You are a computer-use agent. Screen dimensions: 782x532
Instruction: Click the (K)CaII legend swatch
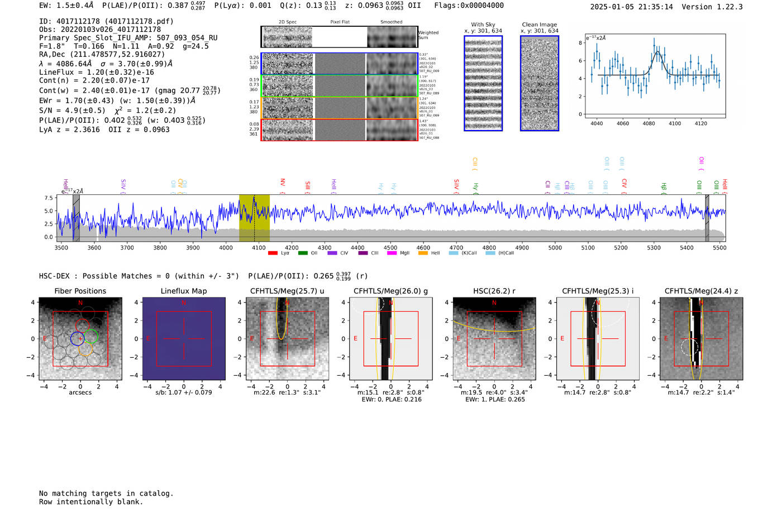454,253
